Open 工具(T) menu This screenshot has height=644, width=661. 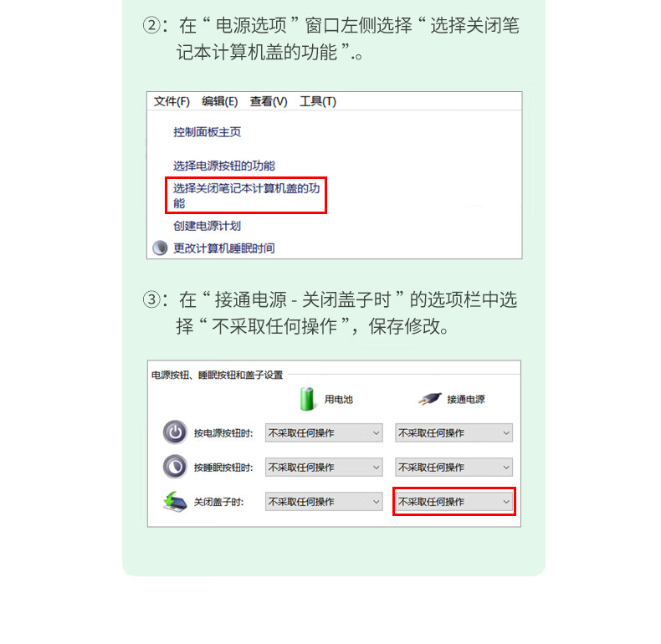pos(318,101)
